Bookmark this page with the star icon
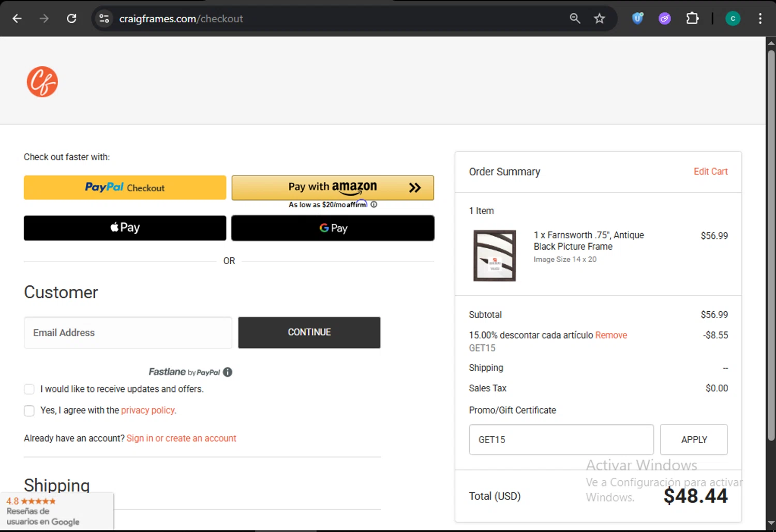Image resolution: width=776 pixels, height=532 pixels. click(600, 19)
